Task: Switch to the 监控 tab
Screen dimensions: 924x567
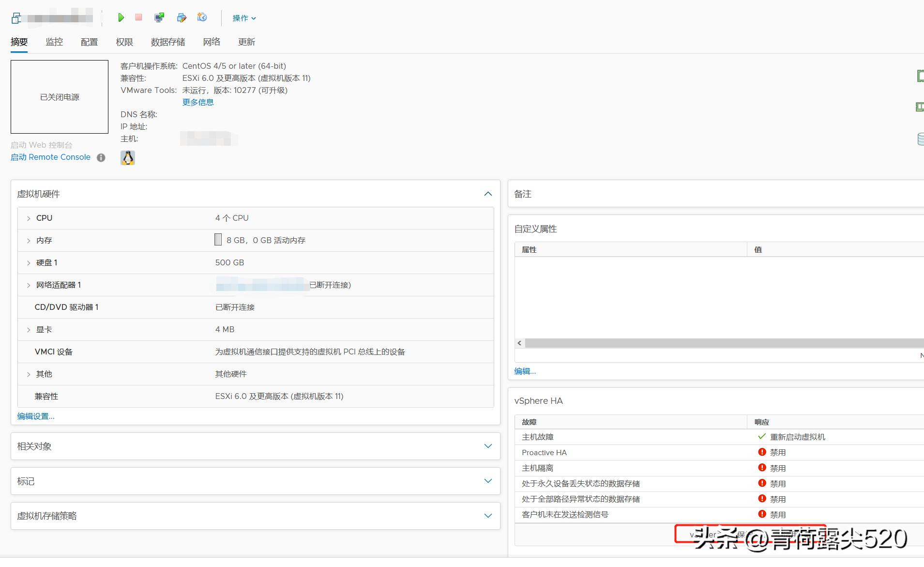Action: [54, 42]
